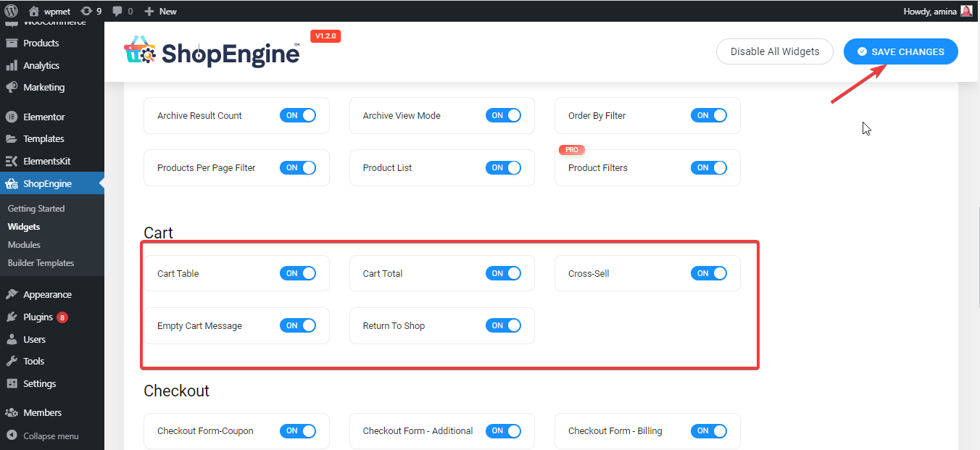Open the Widgets submenu item
980x450 pixels.
click(x=24, y=227)
